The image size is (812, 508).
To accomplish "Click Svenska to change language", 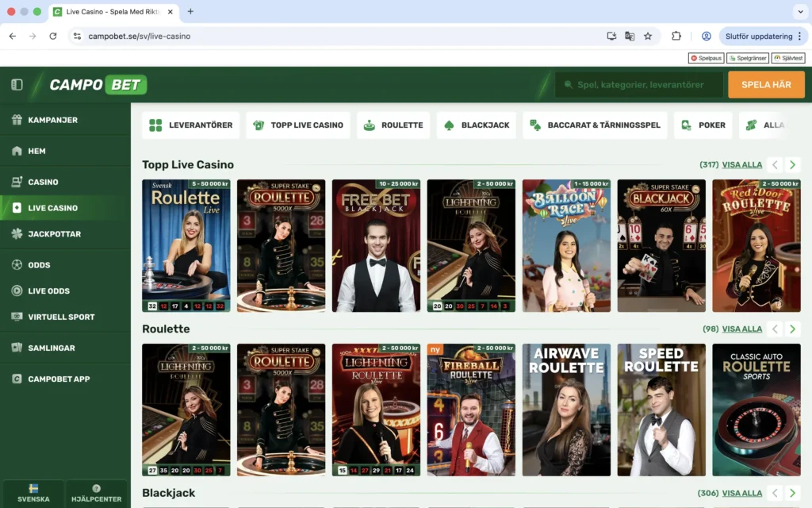I will pos(33,494).
